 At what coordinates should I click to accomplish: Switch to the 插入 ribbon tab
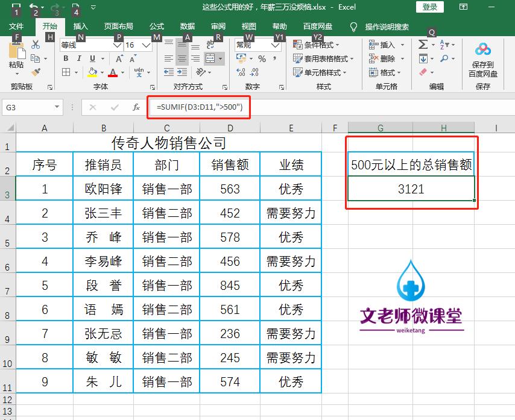click(79, 27)
